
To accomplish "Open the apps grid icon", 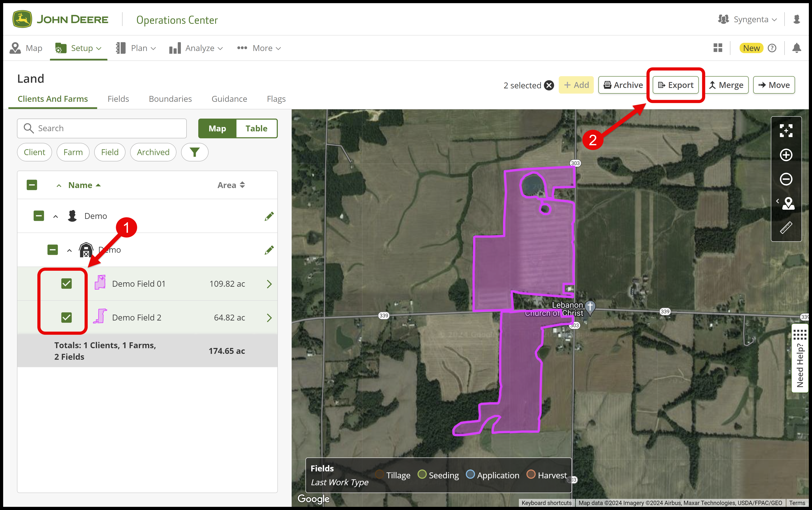I will click(718, 48).
